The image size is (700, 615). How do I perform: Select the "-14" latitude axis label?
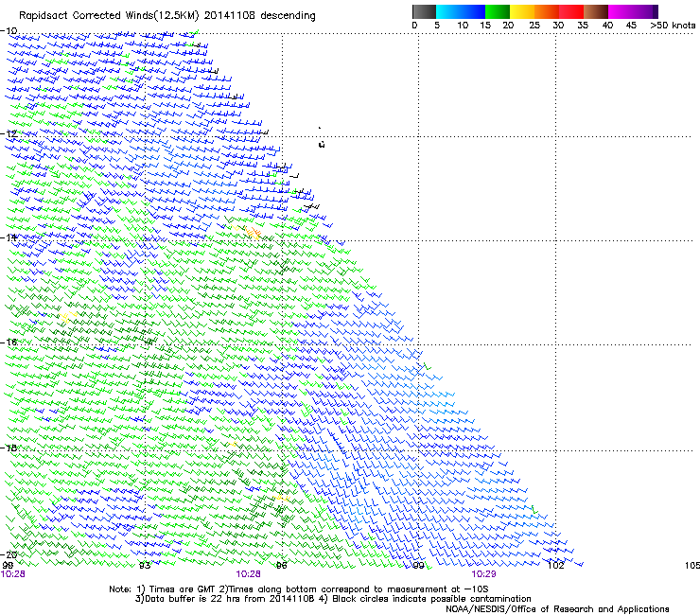pyautogui.click(x=9, y=237)
